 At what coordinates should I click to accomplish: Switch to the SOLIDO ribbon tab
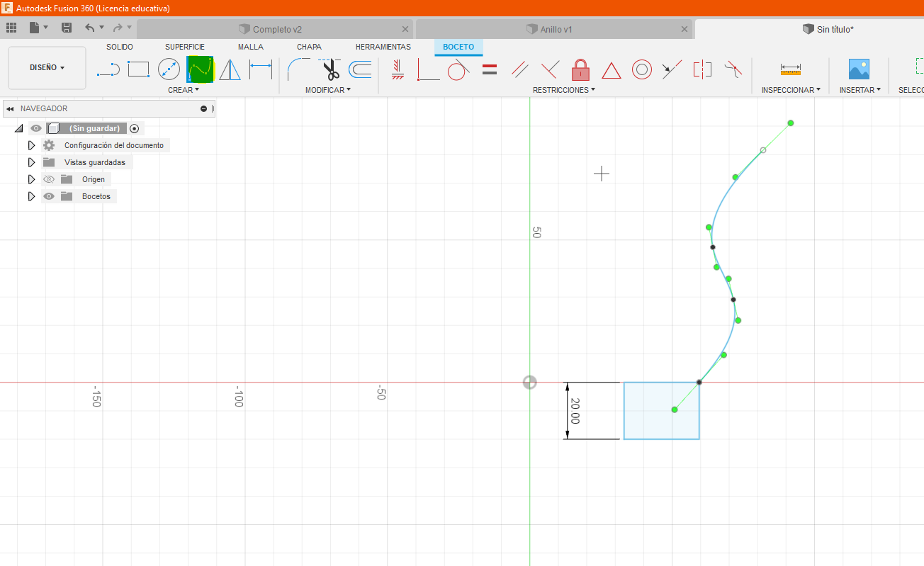tap(120, 47)
